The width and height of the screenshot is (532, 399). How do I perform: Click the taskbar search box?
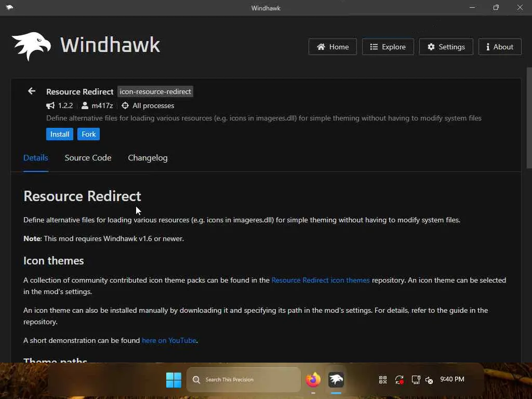[243, 380]
